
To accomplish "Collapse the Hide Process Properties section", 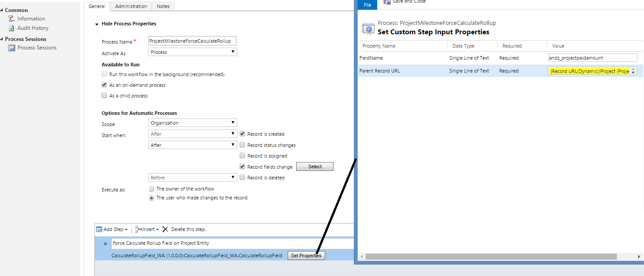I will point(97,24).
